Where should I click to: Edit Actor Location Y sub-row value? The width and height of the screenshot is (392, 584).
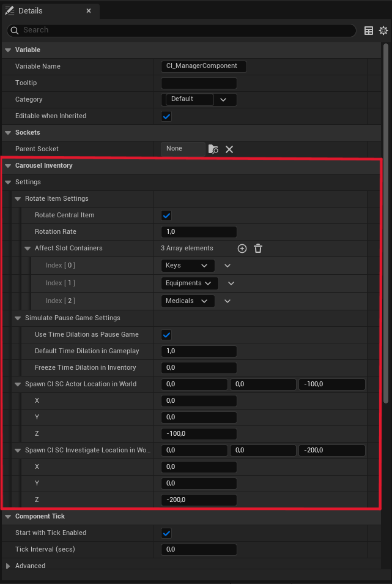pyautogui.click(x=199, y=417)
